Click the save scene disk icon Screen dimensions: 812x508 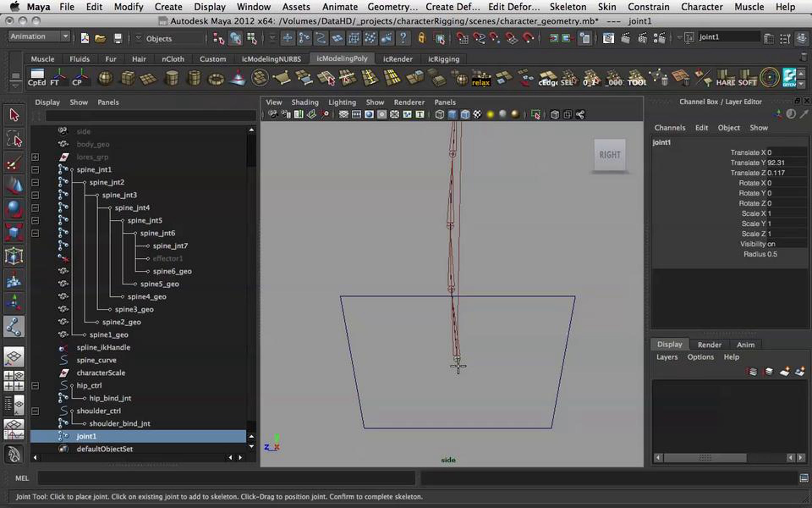[117, 38]
